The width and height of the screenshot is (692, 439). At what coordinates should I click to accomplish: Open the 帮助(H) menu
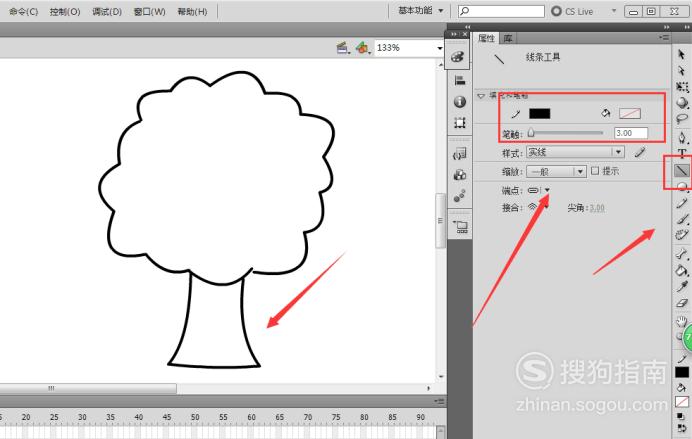(x=192, y=11)
